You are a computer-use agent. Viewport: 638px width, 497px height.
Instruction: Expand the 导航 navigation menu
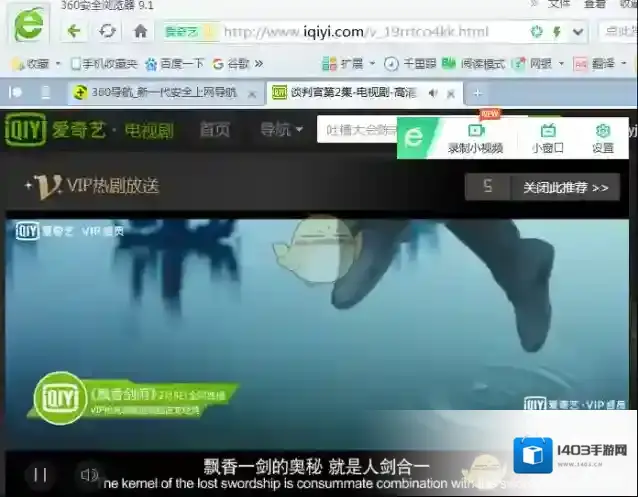coord(282,130)
